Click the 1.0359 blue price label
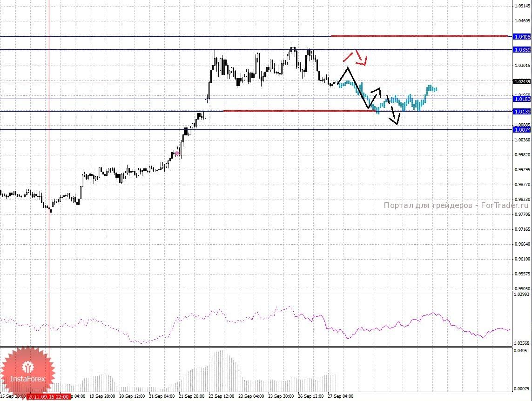Viewport: 532px width, 401px height. pos(522,50)
